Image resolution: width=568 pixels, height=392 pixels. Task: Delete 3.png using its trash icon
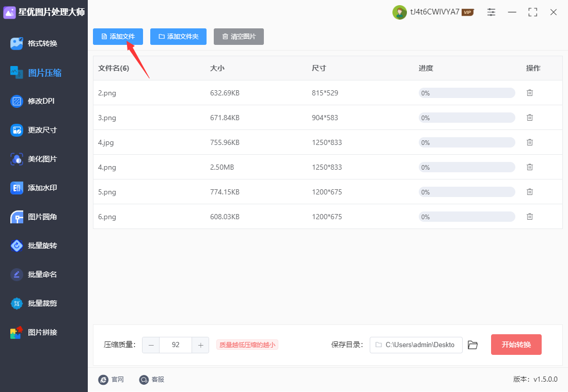tap(530, 117)
